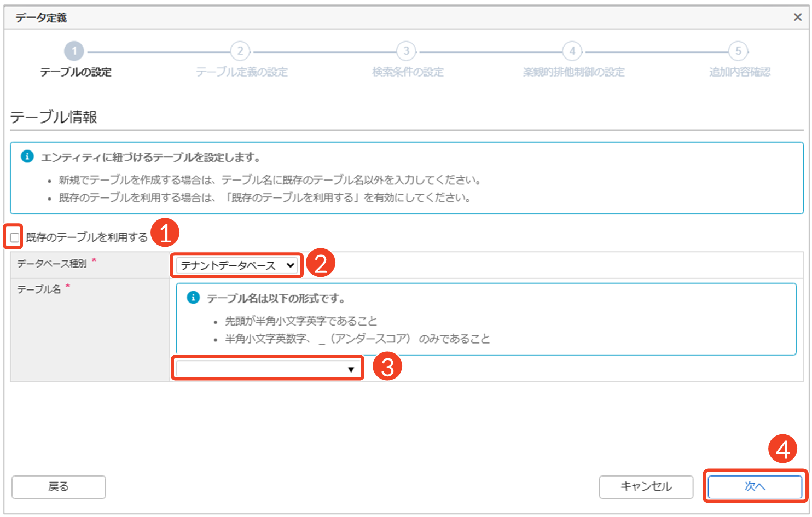The image size is (812, 517).
Task: Click step 3 circle in wizard
Action: [406, 51]
